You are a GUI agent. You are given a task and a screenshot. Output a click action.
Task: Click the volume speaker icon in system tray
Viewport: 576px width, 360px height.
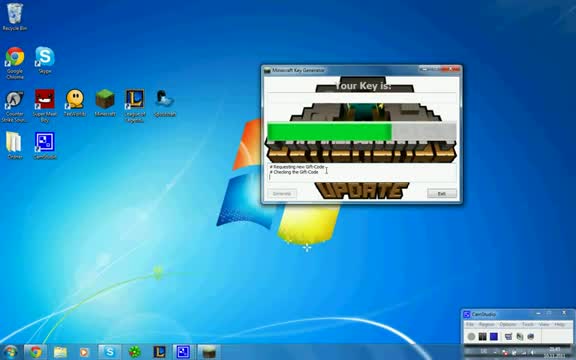click(532, 353)
